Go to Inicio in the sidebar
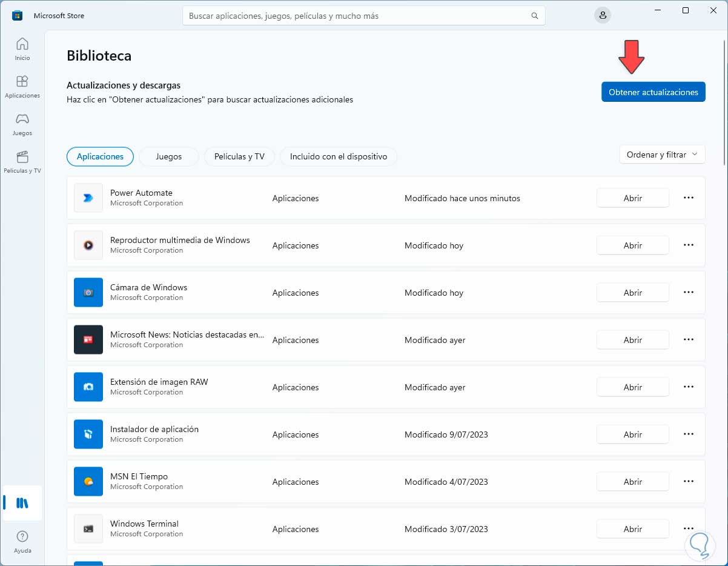The height and width of the screenshot is (566, 728). point(22,48)
